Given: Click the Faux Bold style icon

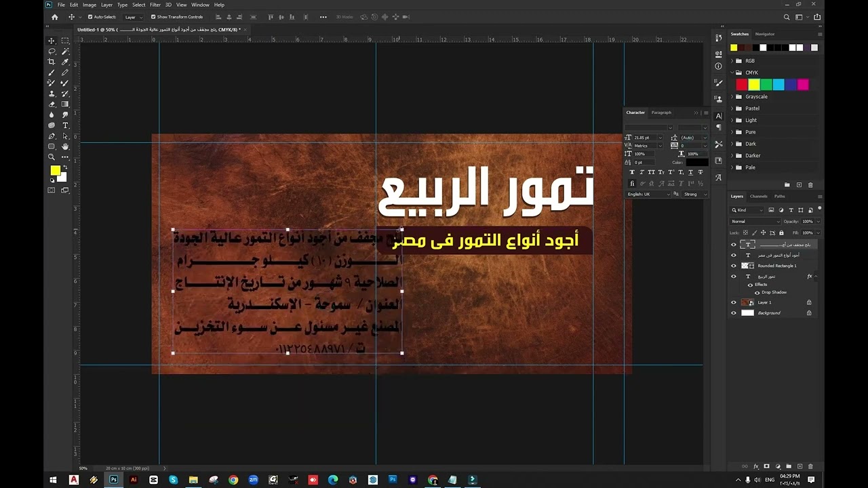Looking at the screenshot, I should pyautogui.click(x=632, y=172).
